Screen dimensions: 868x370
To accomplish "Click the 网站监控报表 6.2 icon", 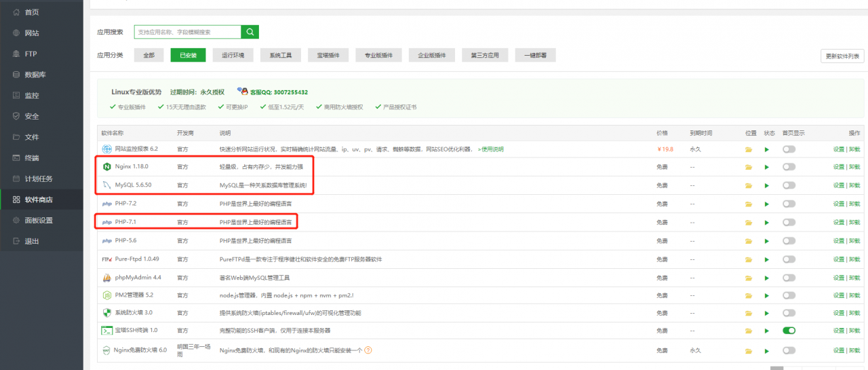I will pos(106,149).
